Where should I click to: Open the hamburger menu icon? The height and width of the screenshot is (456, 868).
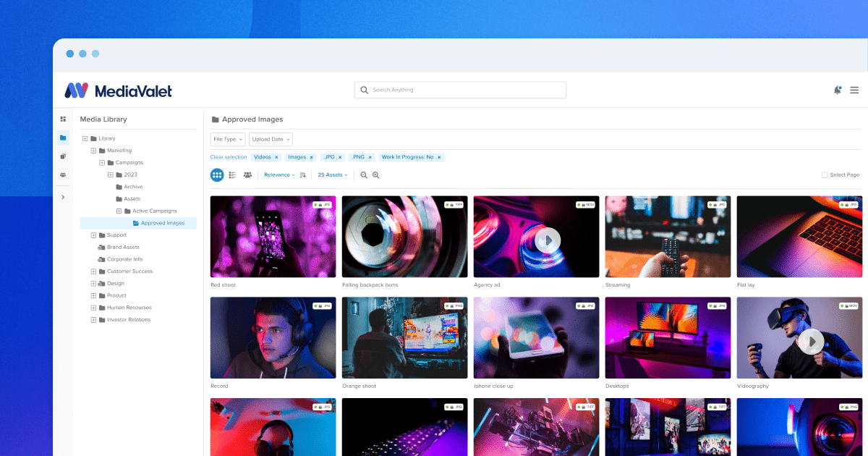[x=854, y=90]
